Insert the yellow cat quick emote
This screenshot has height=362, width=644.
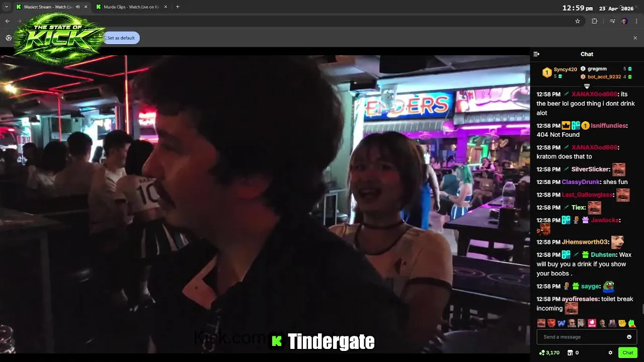click(x=622, y=323)
